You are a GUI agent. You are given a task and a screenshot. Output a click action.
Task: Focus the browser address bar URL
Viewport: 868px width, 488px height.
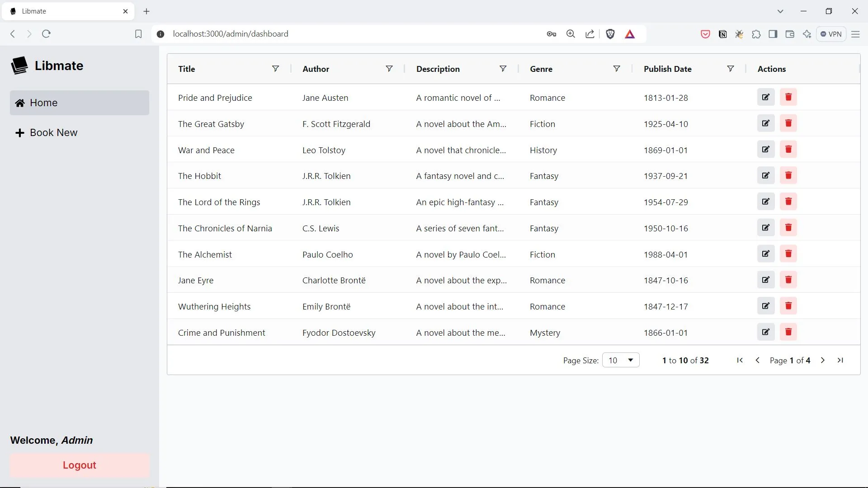pyautogui.click(x=231, y=34)
